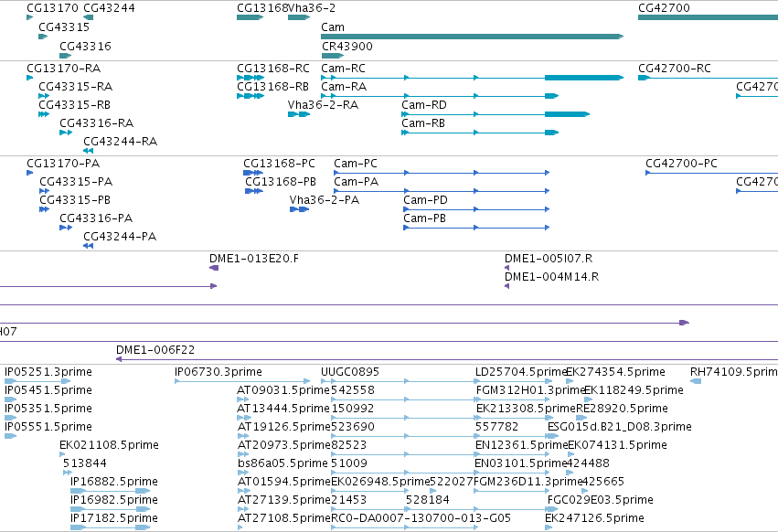Open EST EK274354.5prime
Screen dimensions: 778x532
616,372
